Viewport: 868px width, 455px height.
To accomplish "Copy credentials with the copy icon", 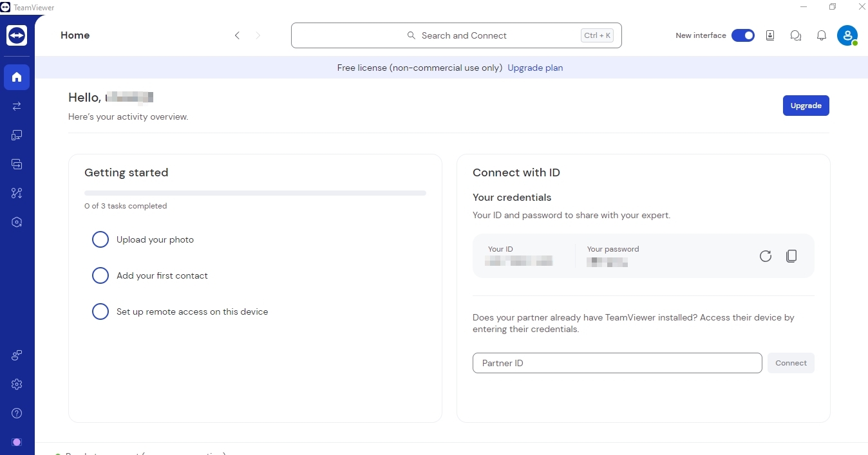I will click(x=791, y=256).
